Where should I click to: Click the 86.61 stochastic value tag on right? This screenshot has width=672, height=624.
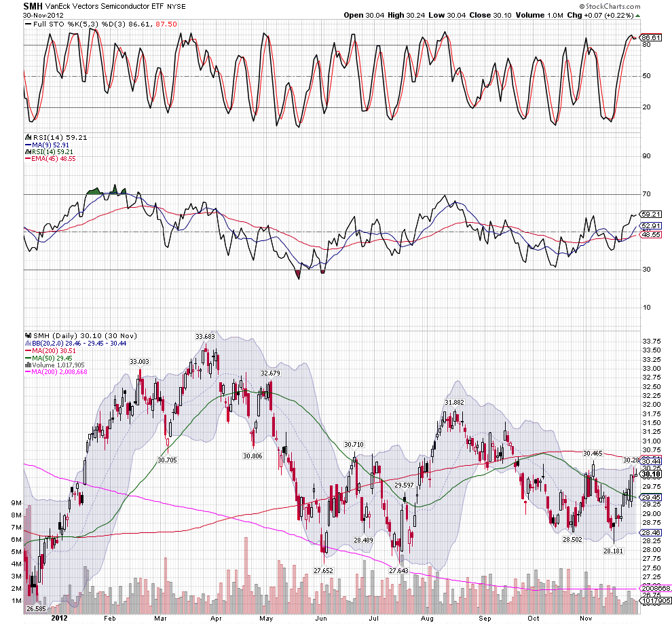tap(651, 37)
